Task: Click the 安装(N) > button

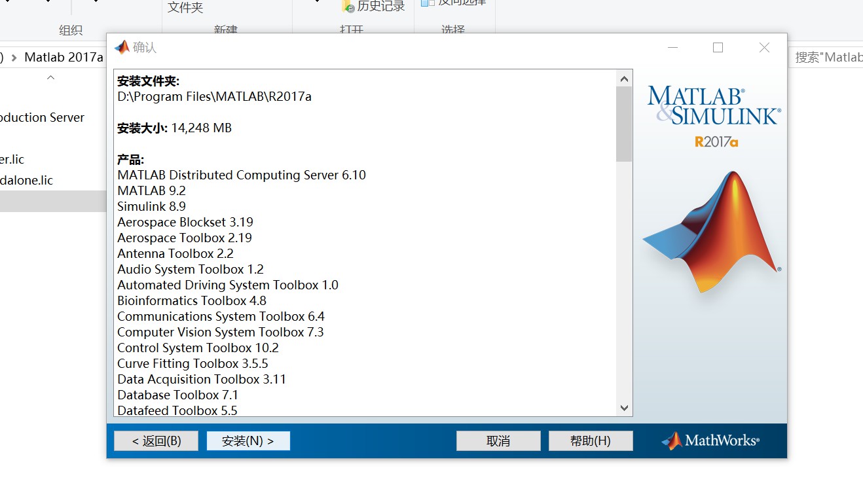Action: (x=248, y=441)
